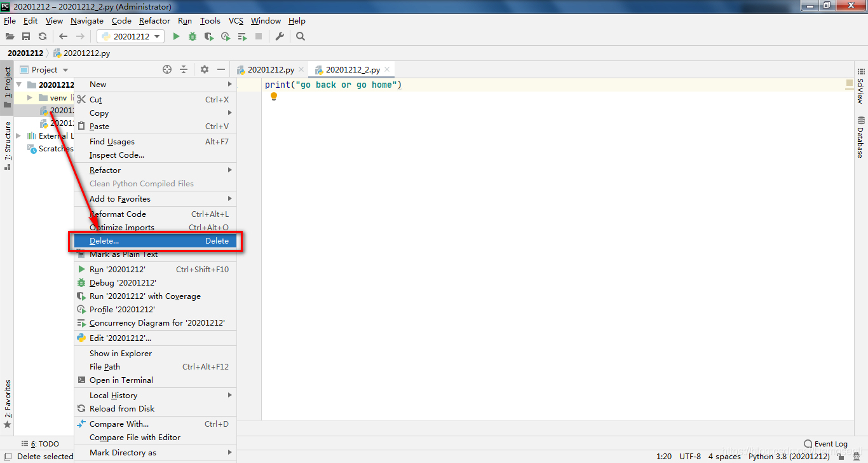Hide the Project panel with minus icon
The height and width of the screenshot is (463, 868).
(221, 70)
